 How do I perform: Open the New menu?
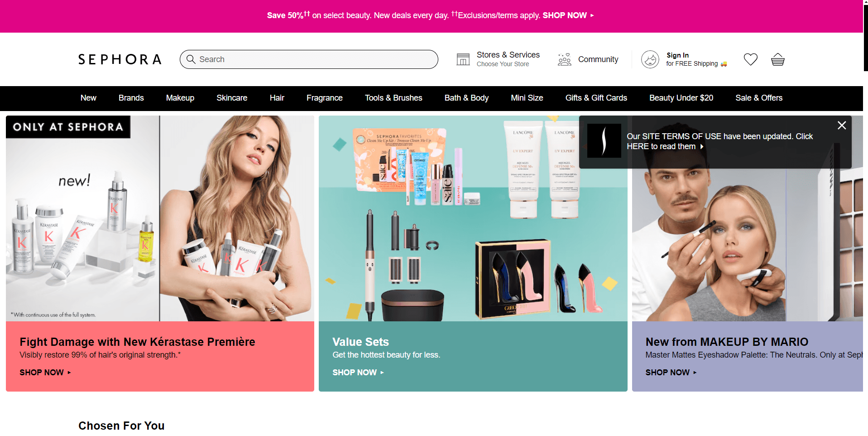[88, 98]
